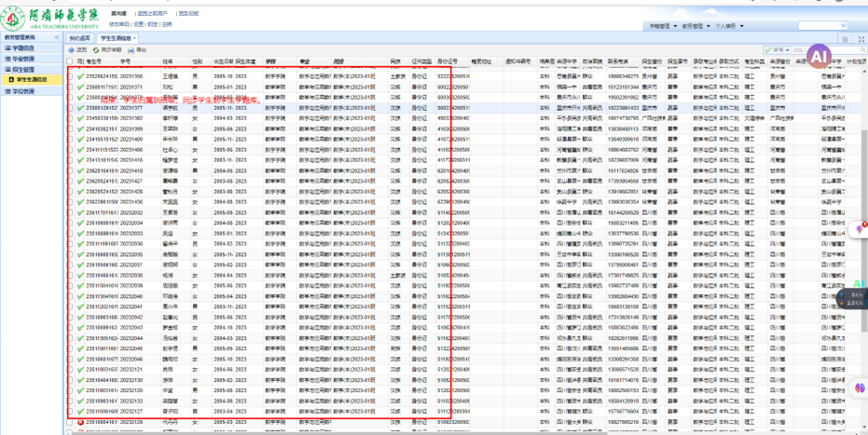
Task: Select the student number cell 20231436
Action: [131, 202]
